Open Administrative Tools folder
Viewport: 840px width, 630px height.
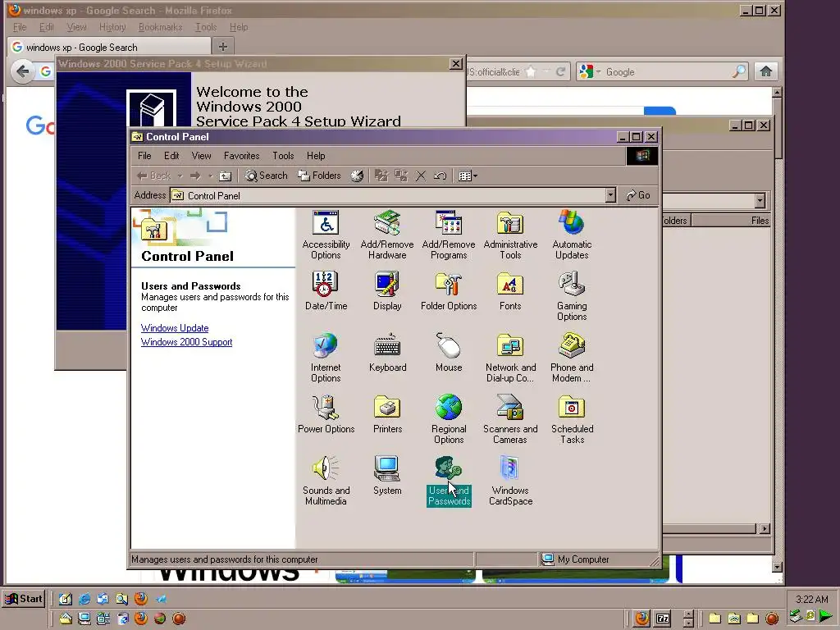510,235
